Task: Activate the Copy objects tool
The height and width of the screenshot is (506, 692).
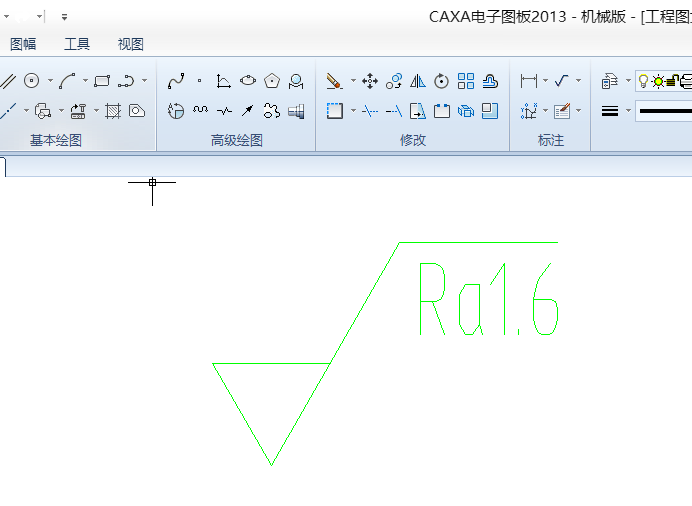Action: pyautogui.click(x=394, y=81)
